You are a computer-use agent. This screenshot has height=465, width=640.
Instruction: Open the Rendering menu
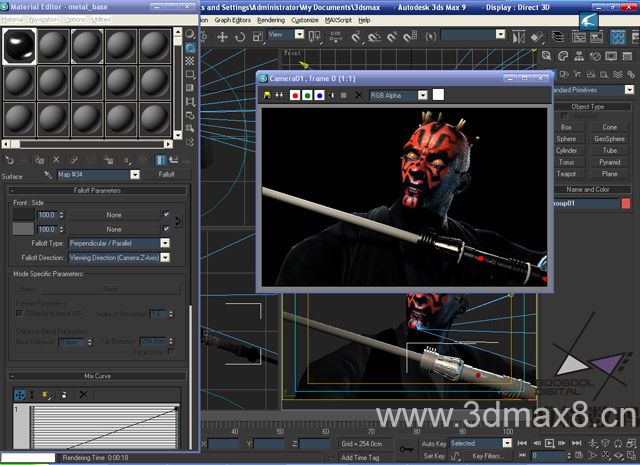[271, 20]
